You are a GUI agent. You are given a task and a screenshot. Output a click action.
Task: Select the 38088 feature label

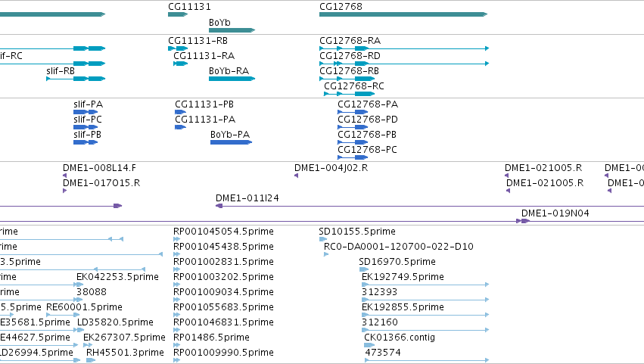click(91, 293)
